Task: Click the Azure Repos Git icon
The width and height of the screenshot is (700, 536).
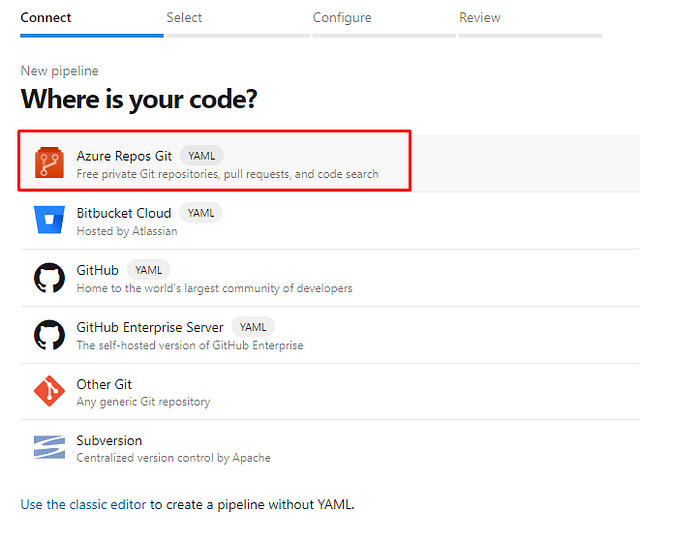Action: click(x=49, y=162)
